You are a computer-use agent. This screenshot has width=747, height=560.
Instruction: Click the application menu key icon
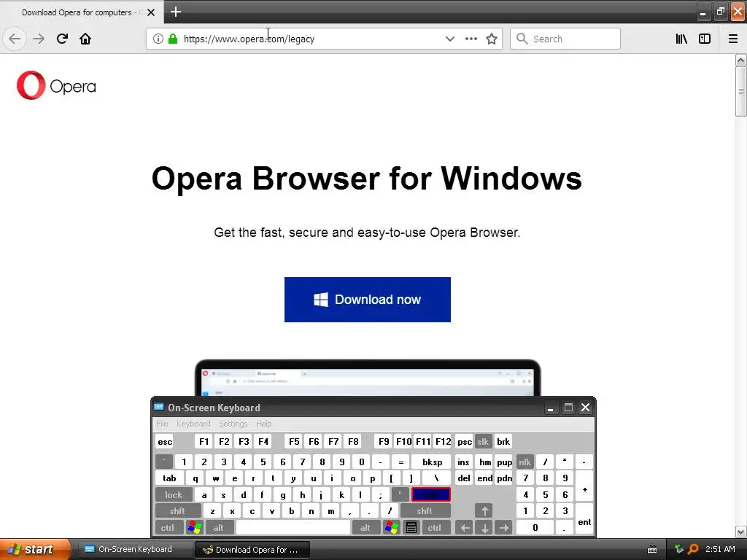pos(411,528)
